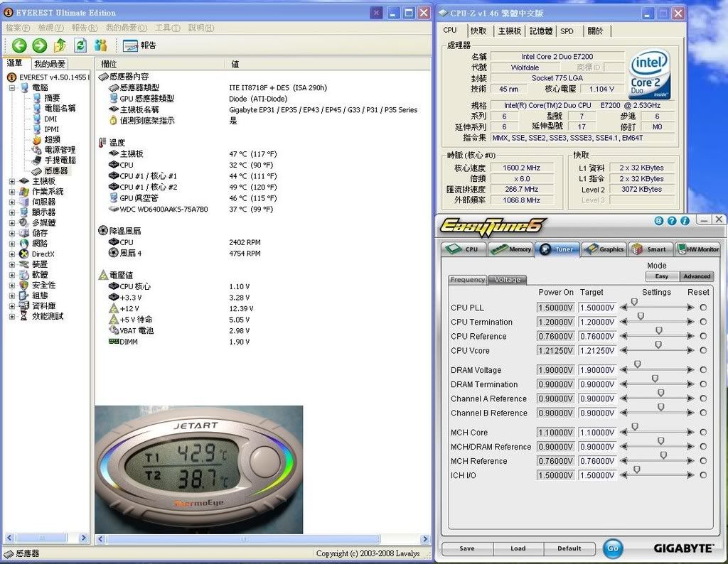This screenshot has width=728, height=564.
Task: Toggle Reset radio for MCH Core
Action: (x=703, y=433)
